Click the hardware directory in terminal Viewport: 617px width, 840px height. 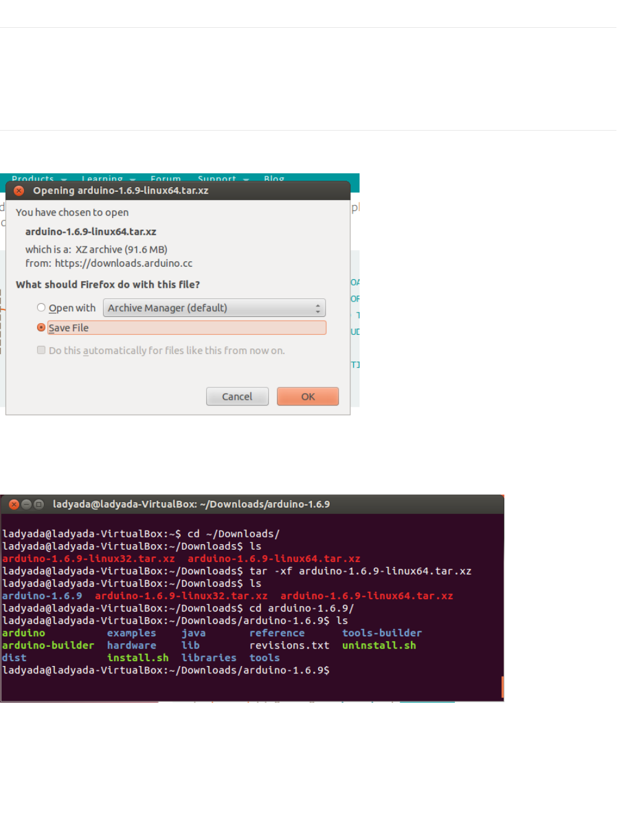pyautogui.click(x=132, y=646)
